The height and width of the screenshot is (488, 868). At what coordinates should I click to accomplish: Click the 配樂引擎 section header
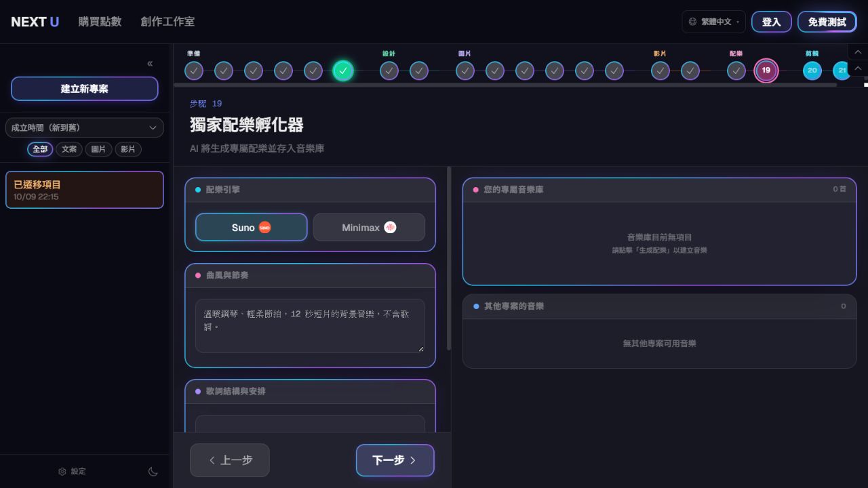[310, 190]
